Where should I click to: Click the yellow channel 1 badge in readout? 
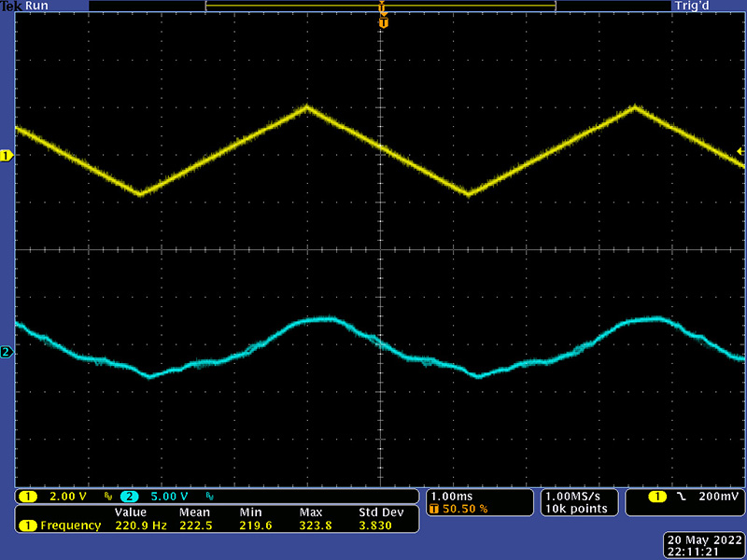pyautogui.click(x=28, y=496)
